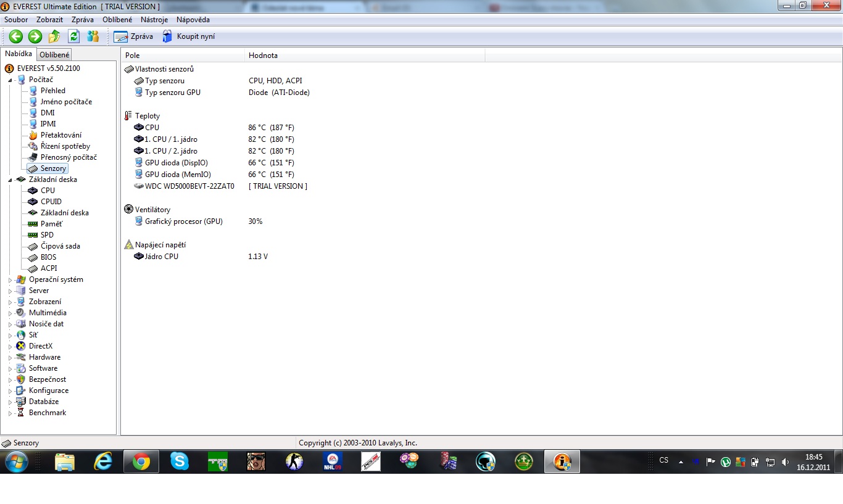The image size is (843, 504).
Task: Click the Up level arrow toolbar icon
Action: click(54, 36)
